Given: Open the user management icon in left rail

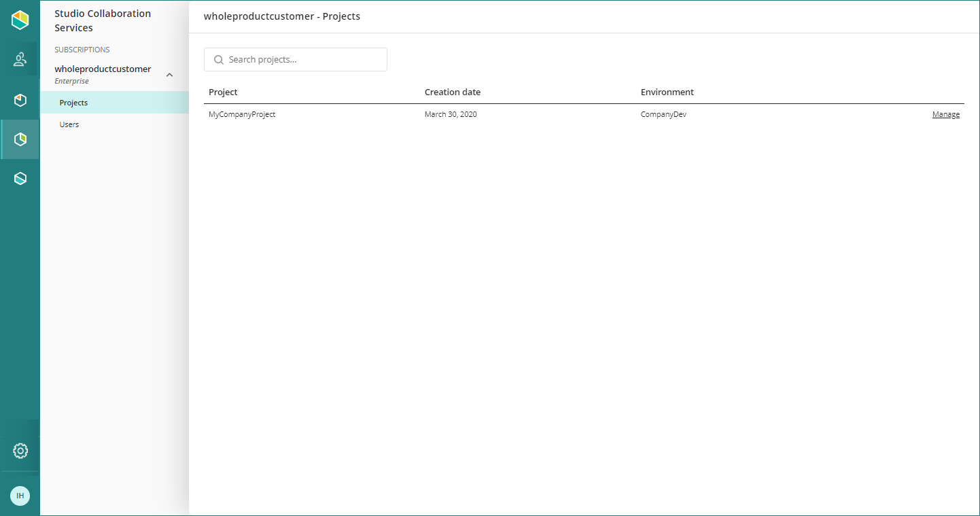Looking at the screenshot, I should tap(20, 59).
